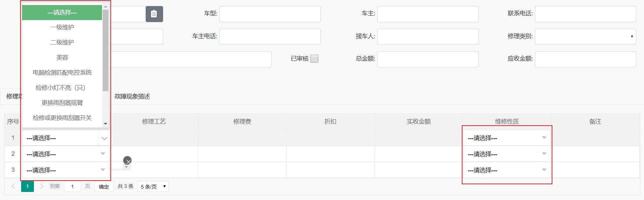Click the 修理费 column header

[x=242, y=121]
